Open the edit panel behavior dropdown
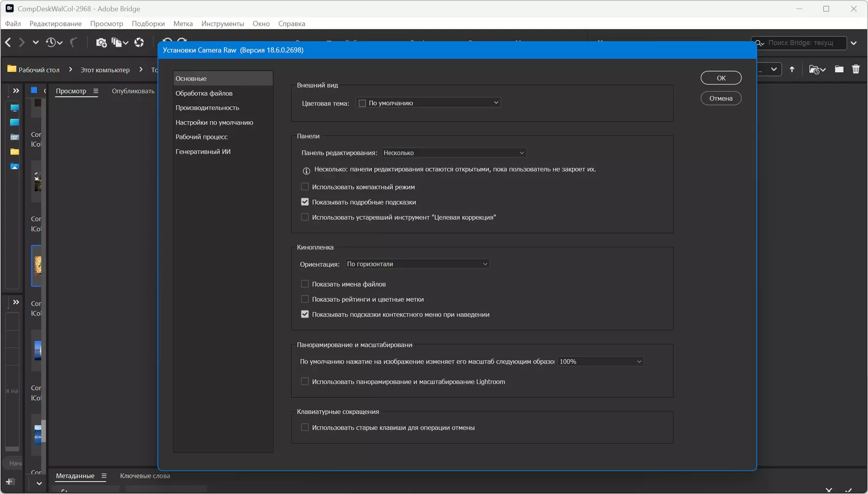Viewport: 868px width, 494px height. click(x=454, y=153)
